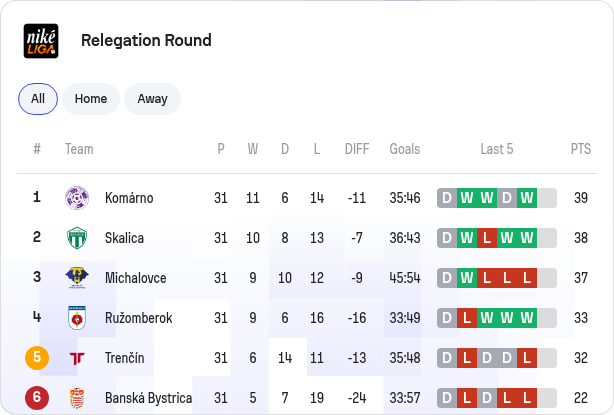
Task: Click the Niké Liga logo
Action: coord(41,41)
